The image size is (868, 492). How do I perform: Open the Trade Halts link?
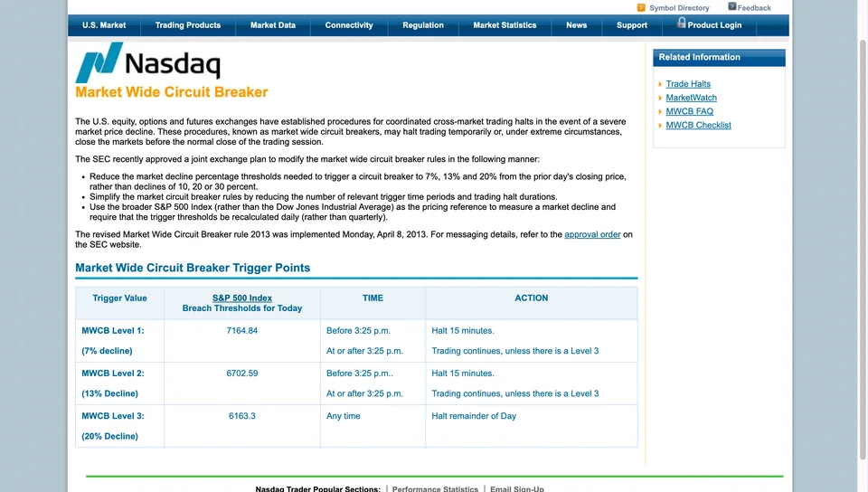click(688, 84)
